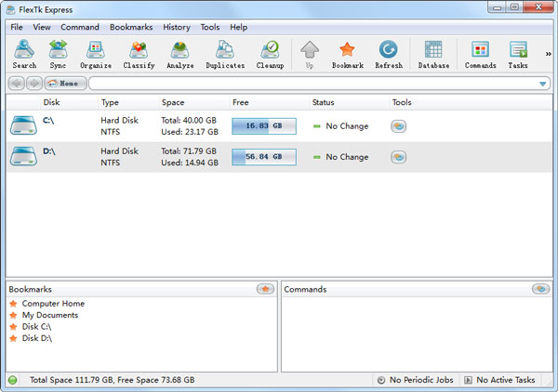Image resolution: width=558 pixels, height=392 pixels.
Task: Open the Cleanup tool
Action: click(x=270, y=55)
